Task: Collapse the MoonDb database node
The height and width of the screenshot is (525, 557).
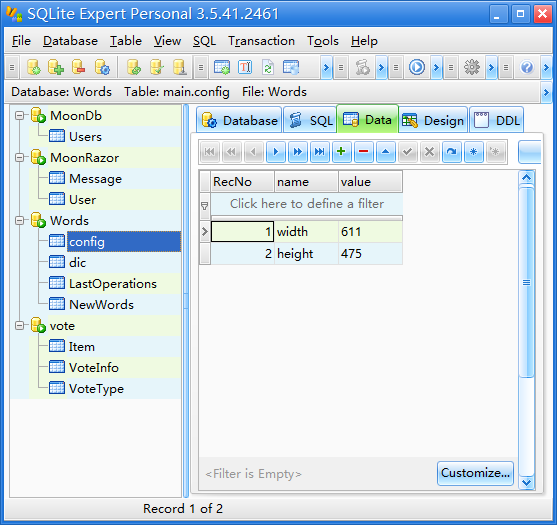Action: click(x=20, y=115)
